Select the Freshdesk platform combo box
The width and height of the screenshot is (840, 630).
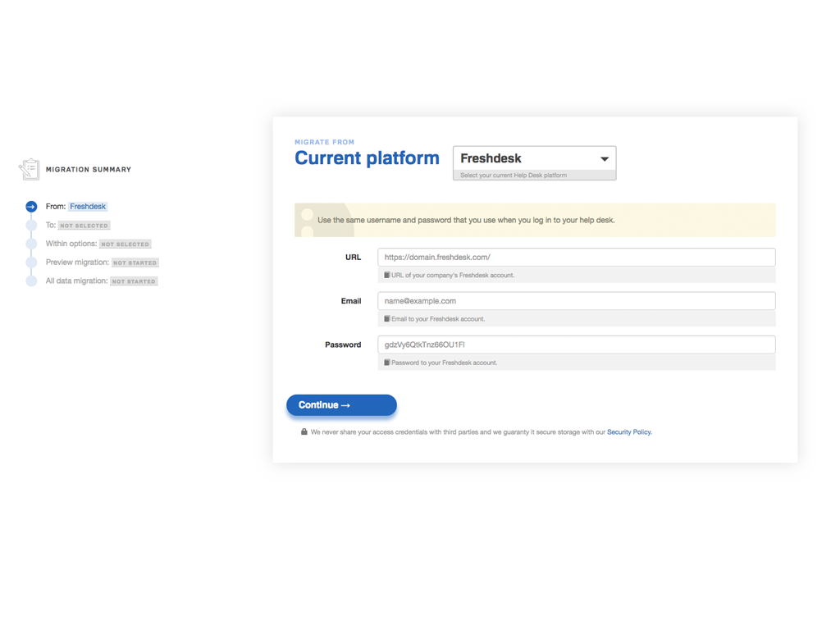pos(525,159)
